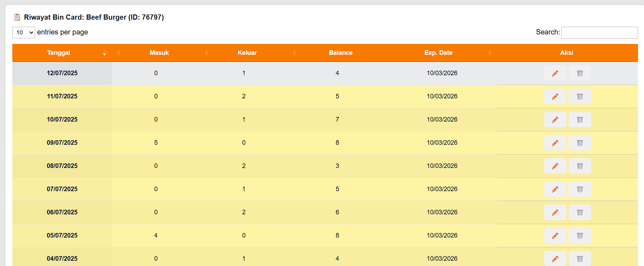Click the Riwayat Bin Card: Beef Burger title
This screenshot has height=266, width=644.
coord(94,17)
